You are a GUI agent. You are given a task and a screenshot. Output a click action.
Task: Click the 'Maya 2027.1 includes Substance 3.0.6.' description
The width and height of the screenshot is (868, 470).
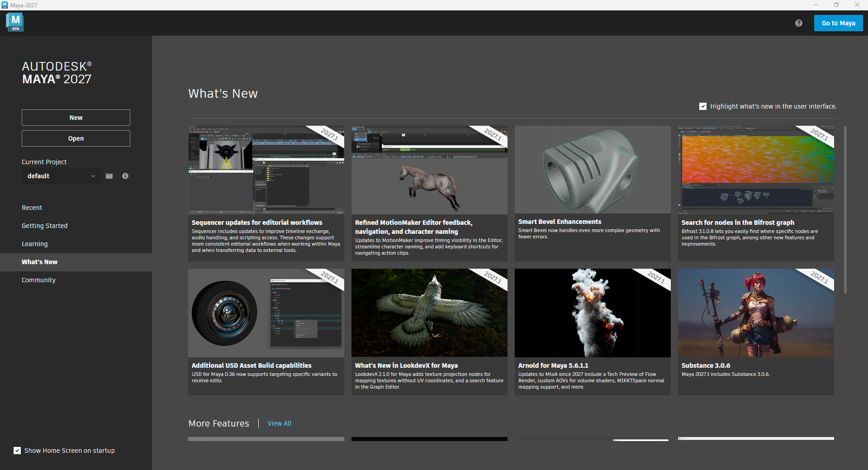click(x=726, y=374)
